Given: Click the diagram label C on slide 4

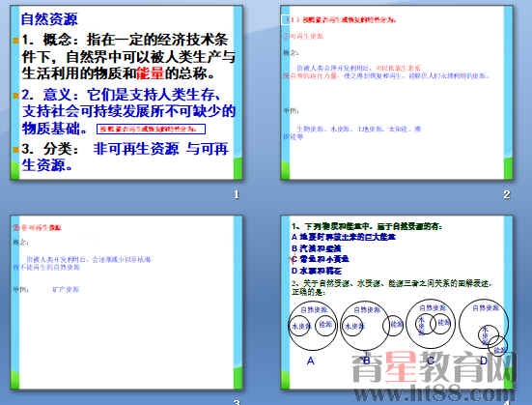Looking at the screenshot, I should pyautogui.click(x=431, y=361).
